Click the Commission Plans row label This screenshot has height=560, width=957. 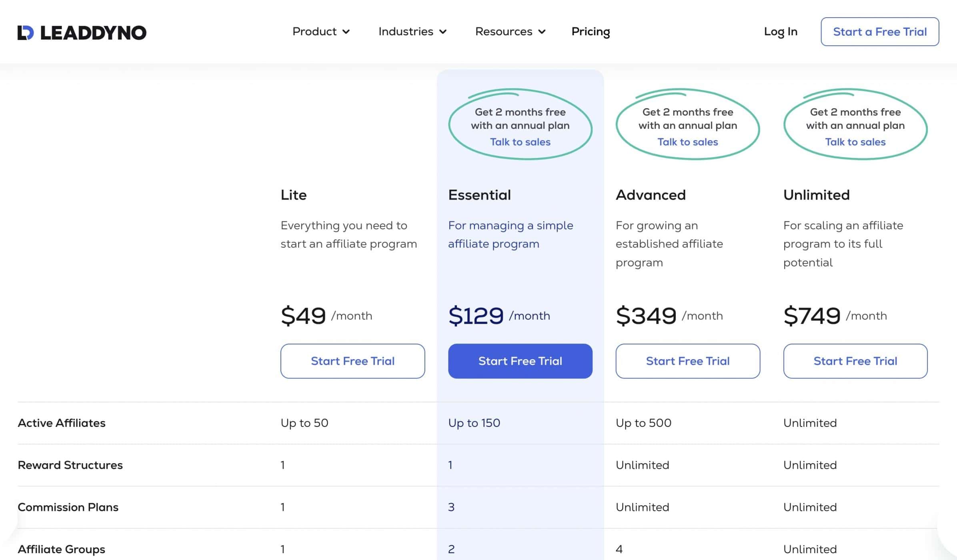click(68, 507)
